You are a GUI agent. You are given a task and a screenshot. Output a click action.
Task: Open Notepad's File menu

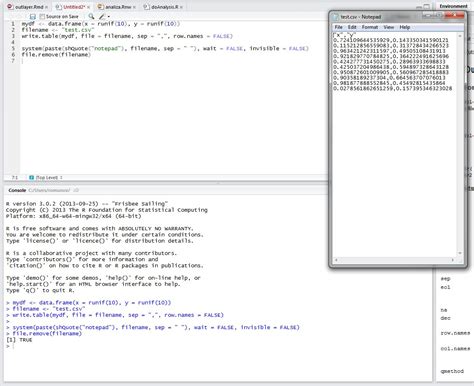pyautogui.click(x=339, y=27)
